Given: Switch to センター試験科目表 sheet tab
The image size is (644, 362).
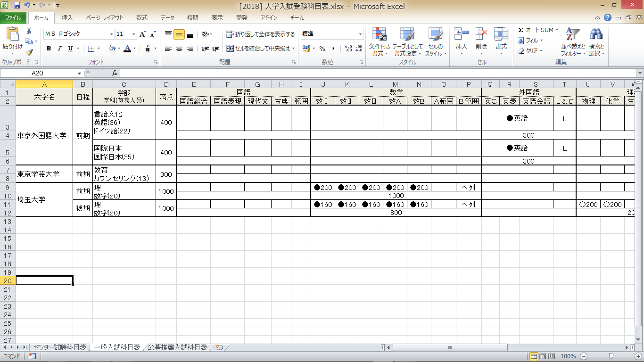Looking at the screenshot, I should (x=59, y=347).
